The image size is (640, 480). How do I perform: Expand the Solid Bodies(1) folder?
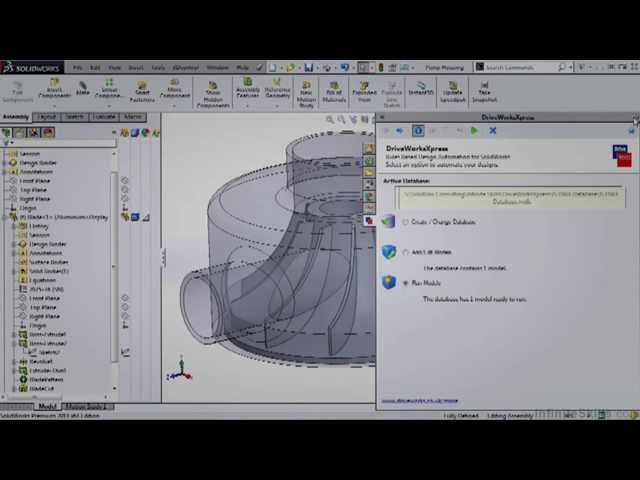(14, 271)
